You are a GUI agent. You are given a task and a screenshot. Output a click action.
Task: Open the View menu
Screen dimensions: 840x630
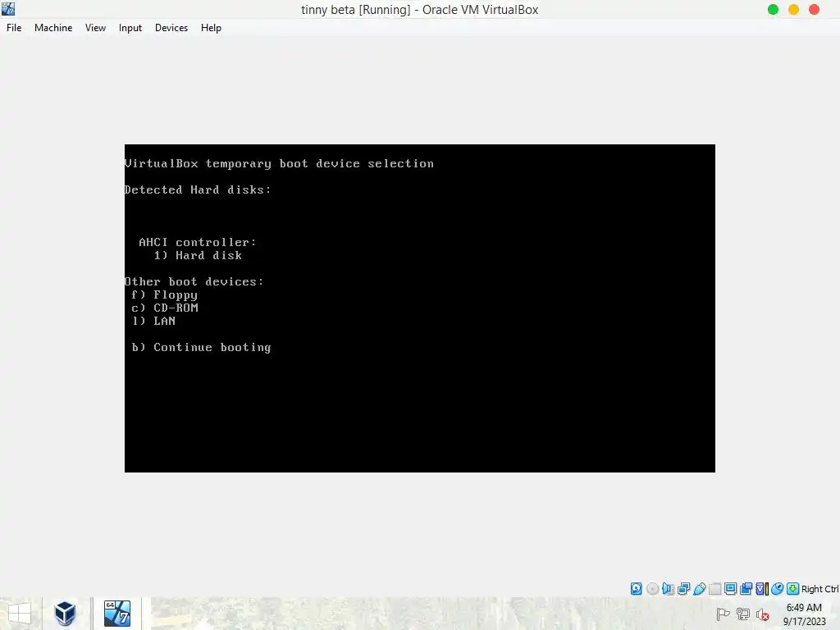coord(95,28)
